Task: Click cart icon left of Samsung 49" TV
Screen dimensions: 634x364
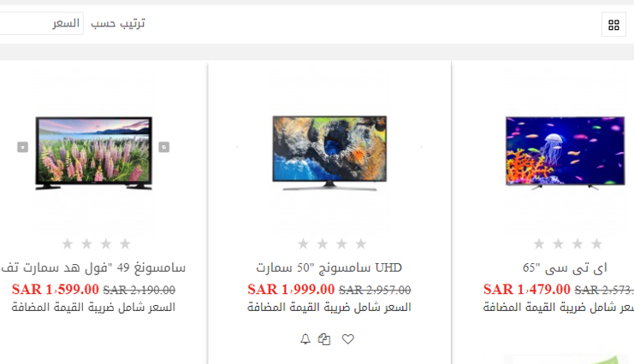Action: 22,147
